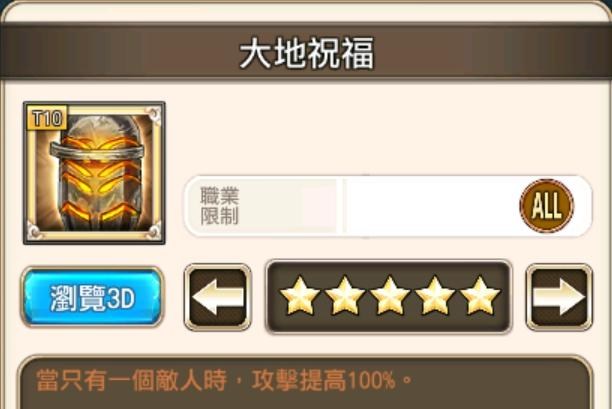Click the 當只有一個敵人時 description text

click(x=131, y=380)
